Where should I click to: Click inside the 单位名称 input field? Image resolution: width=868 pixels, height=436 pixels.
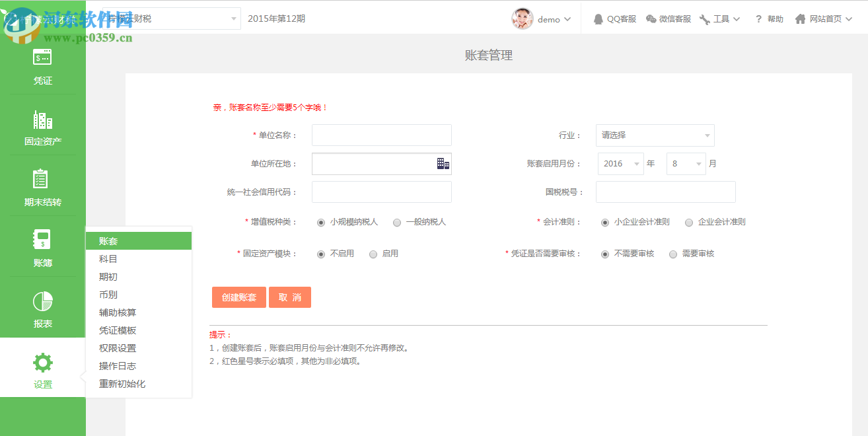tap(381, 135)
